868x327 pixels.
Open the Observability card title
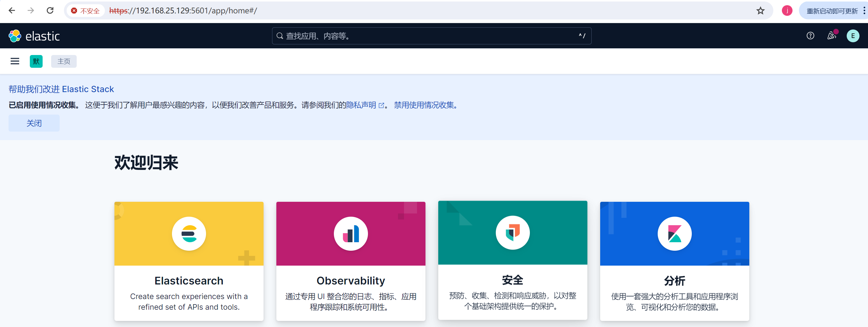(x=351, y=281)
